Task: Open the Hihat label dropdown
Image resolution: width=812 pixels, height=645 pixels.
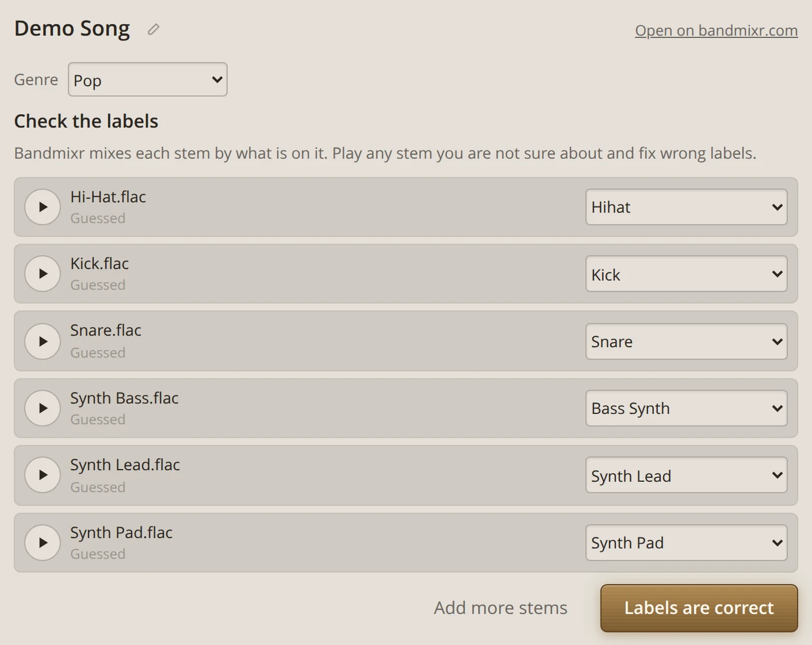Action: 686,207
